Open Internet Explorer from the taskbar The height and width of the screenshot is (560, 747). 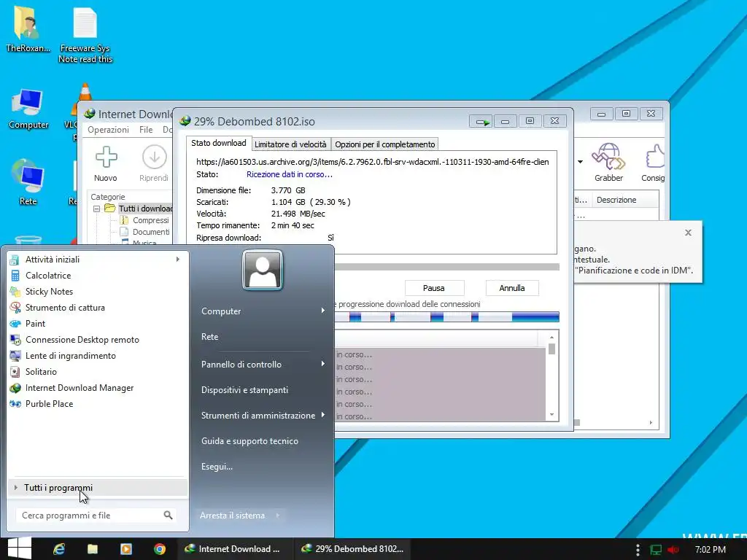click(x=59, y=549)
